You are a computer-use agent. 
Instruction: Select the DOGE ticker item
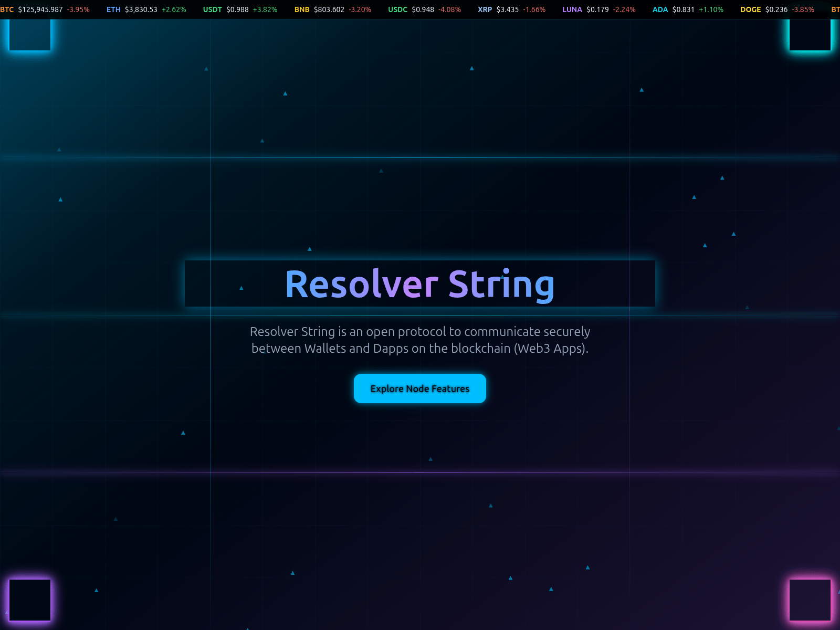[x=779, y=9]
